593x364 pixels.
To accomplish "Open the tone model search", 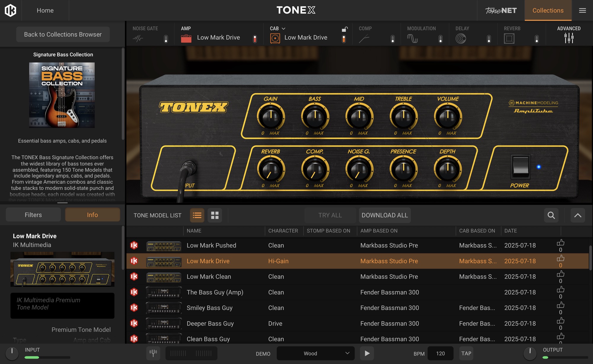I will coord(551,215).
